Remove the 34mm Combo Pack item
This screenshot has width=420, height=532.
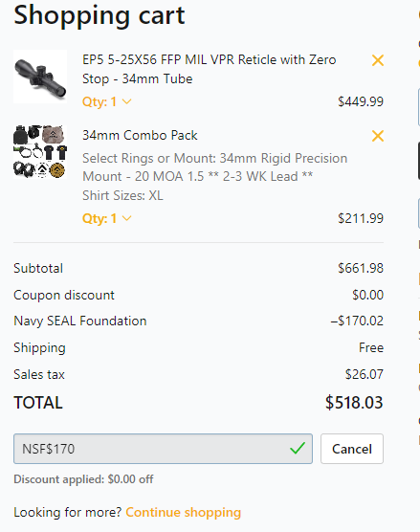click(378, 136)
